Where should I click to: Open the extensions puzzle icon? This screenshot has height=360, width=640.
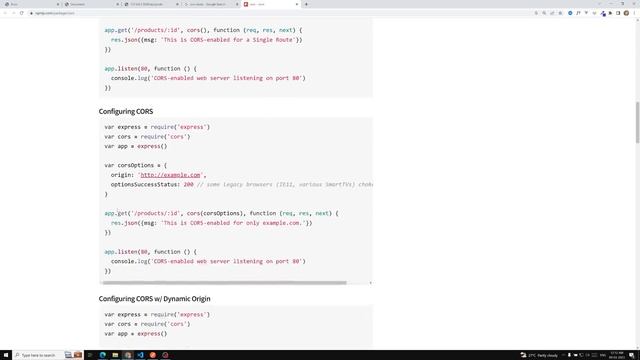click(x=611, y=13)
